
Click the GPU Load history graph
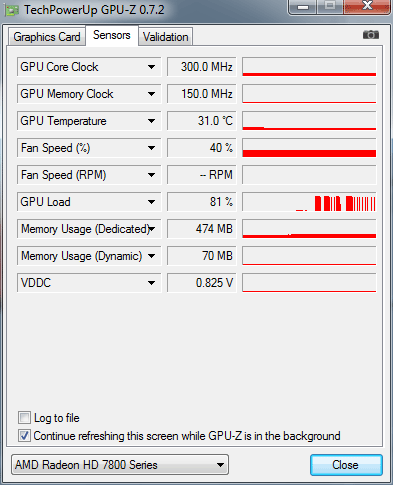(309, 202)
